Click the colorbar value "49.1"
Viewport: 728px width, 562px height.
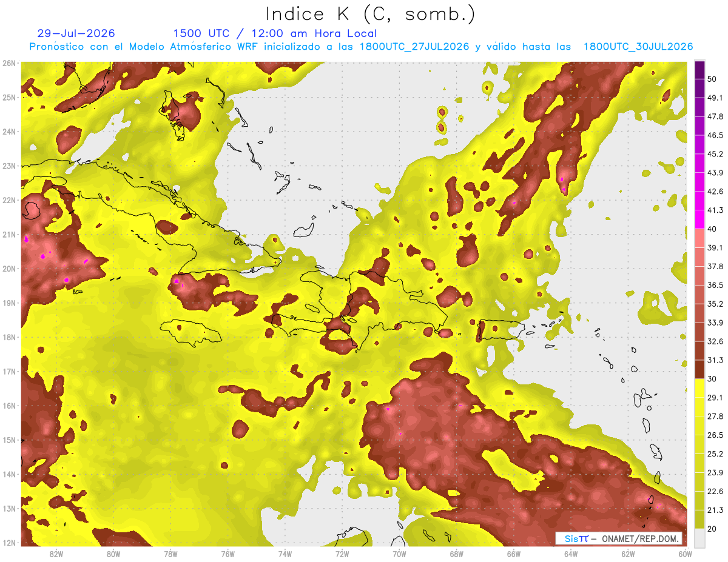coord(715,98)
